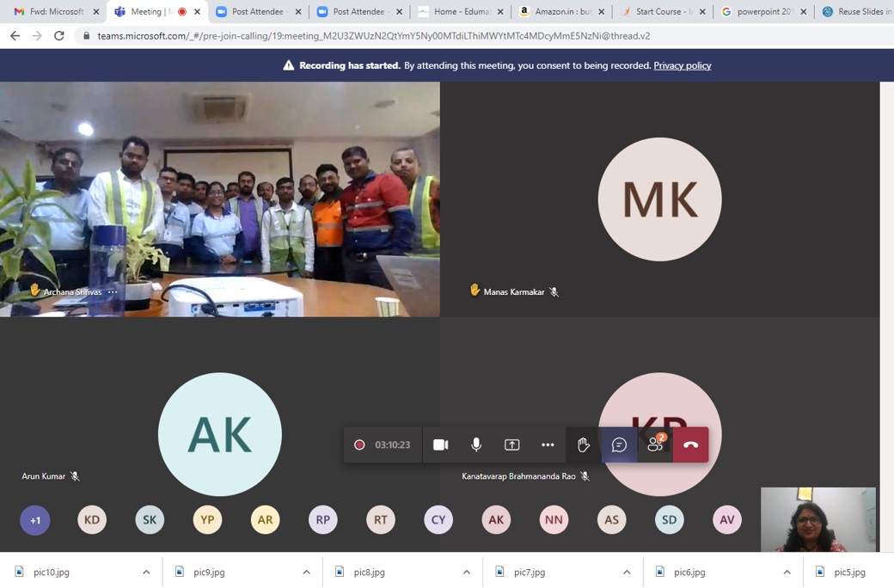Show the participants panel
Image resolution: width=894 pixels, height=588 pixels.
click(x=655, y=444)
